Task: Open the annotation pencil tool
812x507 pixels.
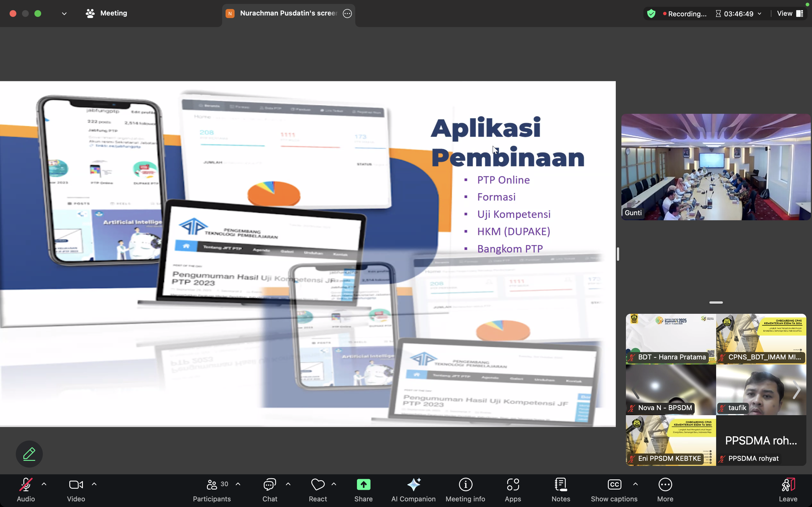Action: click(x=29, y=454)
